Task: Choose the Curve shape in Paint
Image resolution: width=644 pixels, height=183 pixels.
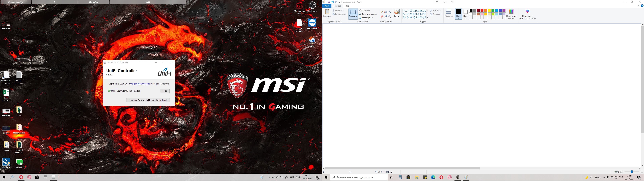Action: (x=408, y=11)
